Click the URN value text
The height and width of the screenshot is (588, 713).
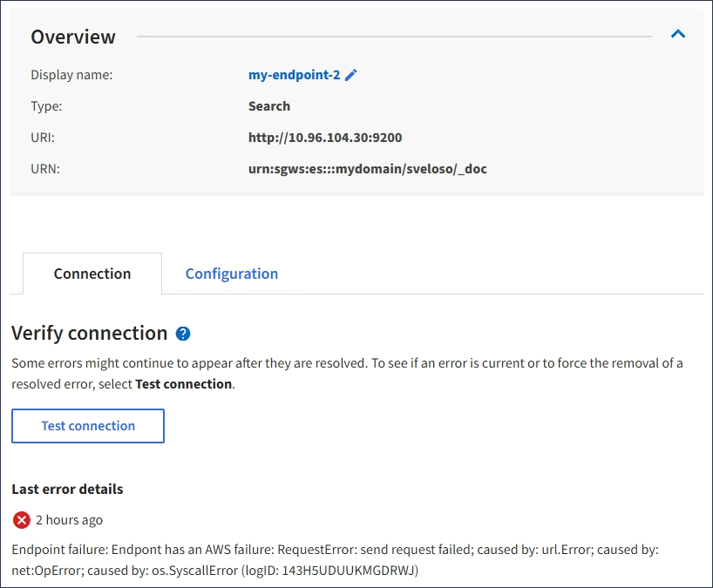coord(367,169)
